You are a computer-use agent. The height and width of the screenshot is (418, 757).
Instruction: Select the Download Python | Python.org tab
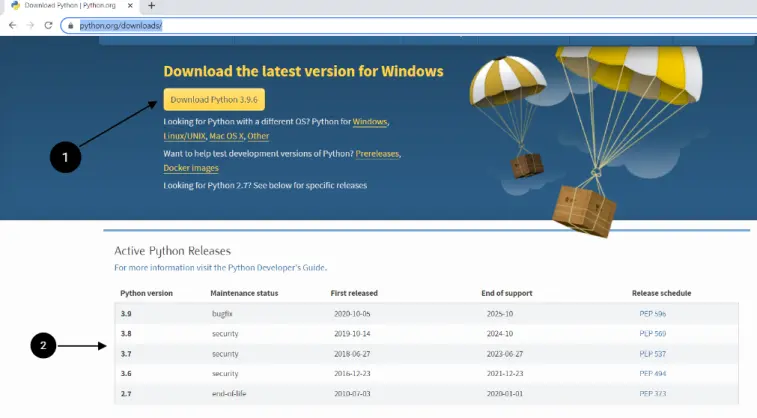70,5
